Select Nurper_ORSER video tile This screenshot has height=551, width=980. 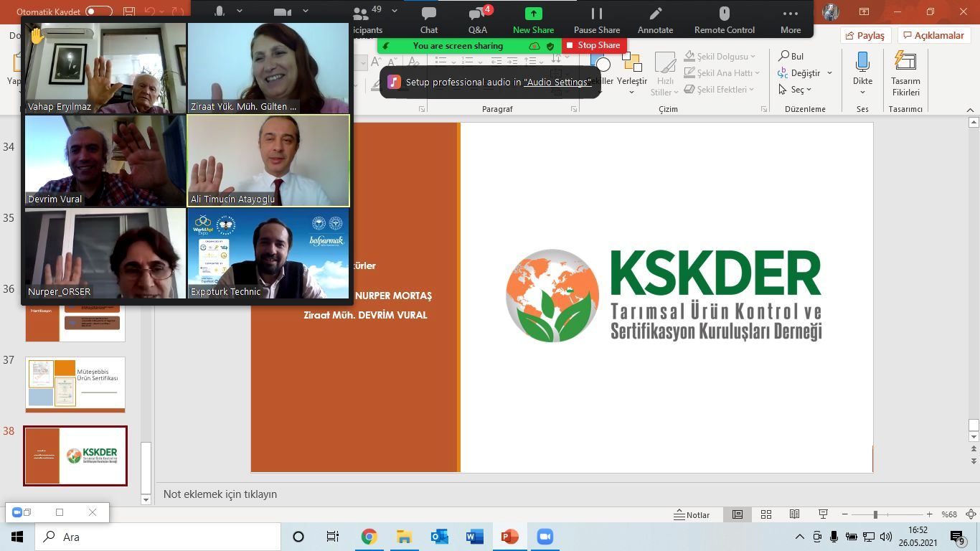[105, 253]
